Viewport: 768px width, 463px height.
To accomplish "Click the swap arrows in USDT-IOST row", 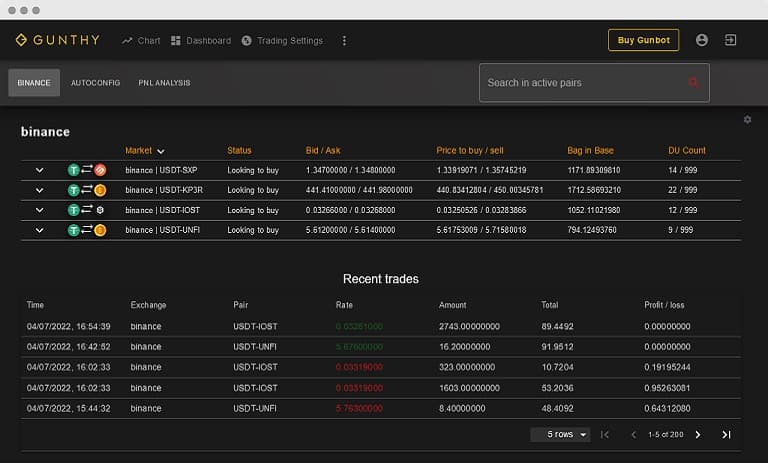I will (87, 209).
